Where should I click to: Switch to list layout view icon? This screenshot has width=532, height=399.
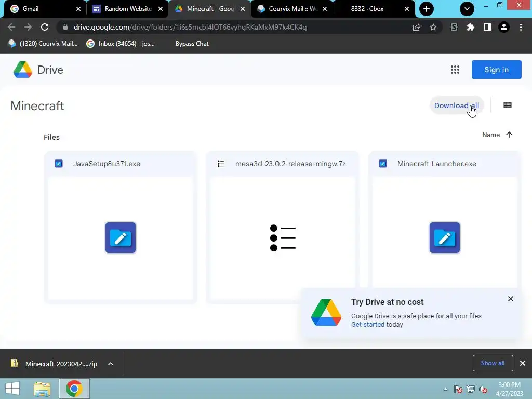click(507, 105)
